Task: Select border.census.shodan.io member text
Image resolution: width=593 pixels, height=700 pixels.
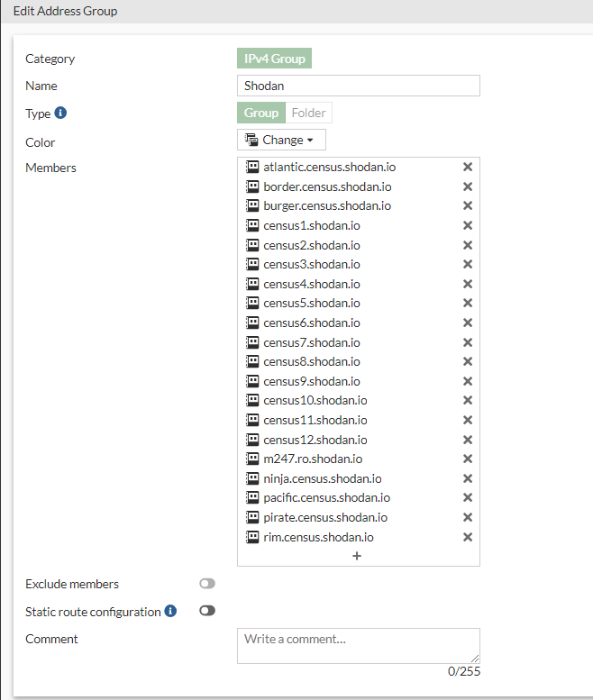Action: 327,186
